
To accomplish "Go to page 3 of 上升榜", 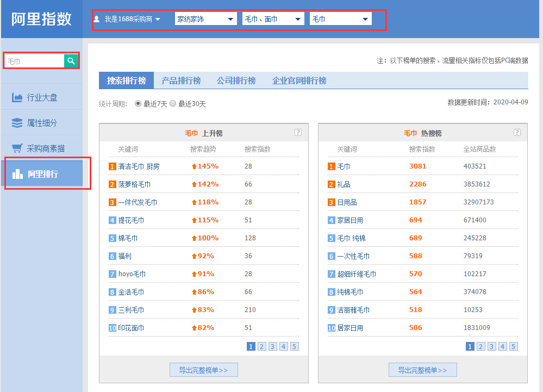I will click(273, 346).
